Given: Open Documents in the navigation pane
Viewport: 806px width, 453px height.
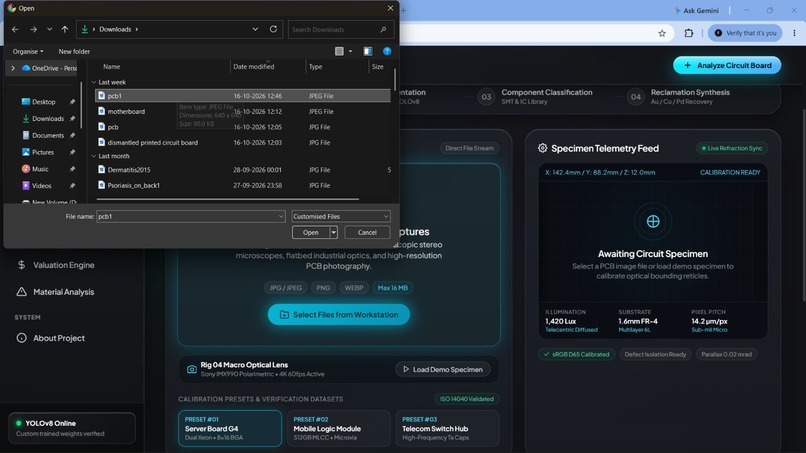Looking at the screenshot, I should [48, 135].
